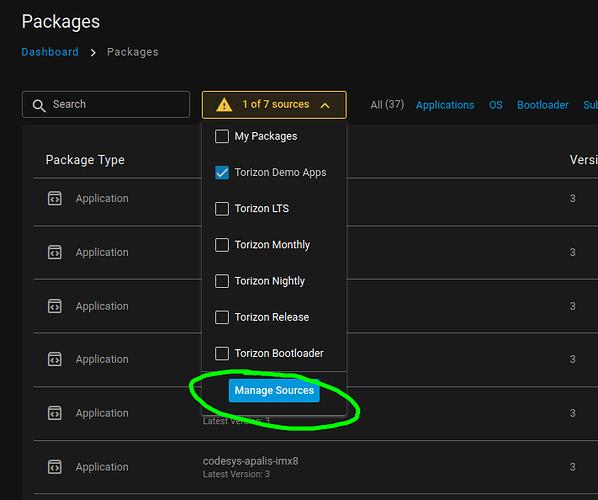Click the fourth row's Application icon
Screen dimensions: 598x500
(55, 359)
